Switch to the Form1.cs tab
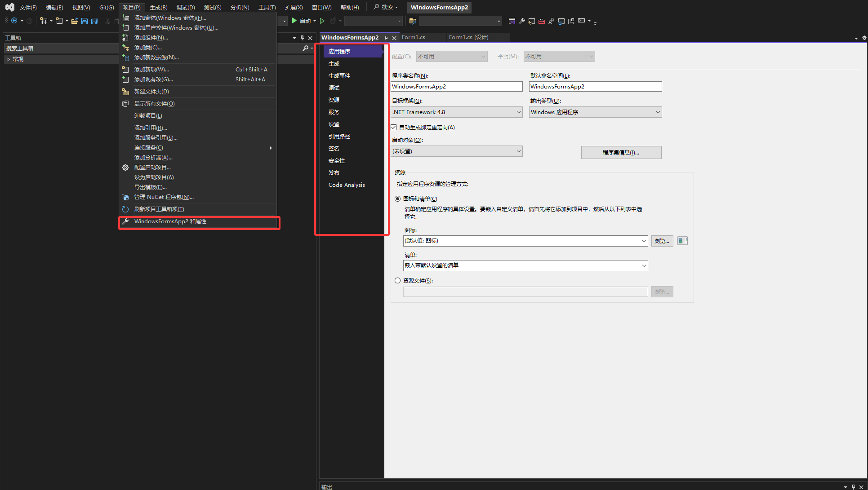 click(x=414, y=37)
